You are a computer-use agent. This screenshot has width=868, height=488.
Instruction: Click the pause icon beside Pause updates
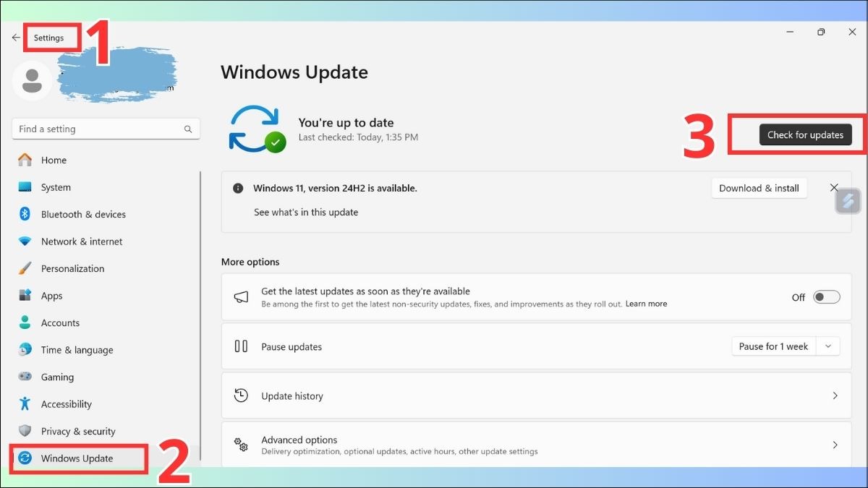[241, 346]
